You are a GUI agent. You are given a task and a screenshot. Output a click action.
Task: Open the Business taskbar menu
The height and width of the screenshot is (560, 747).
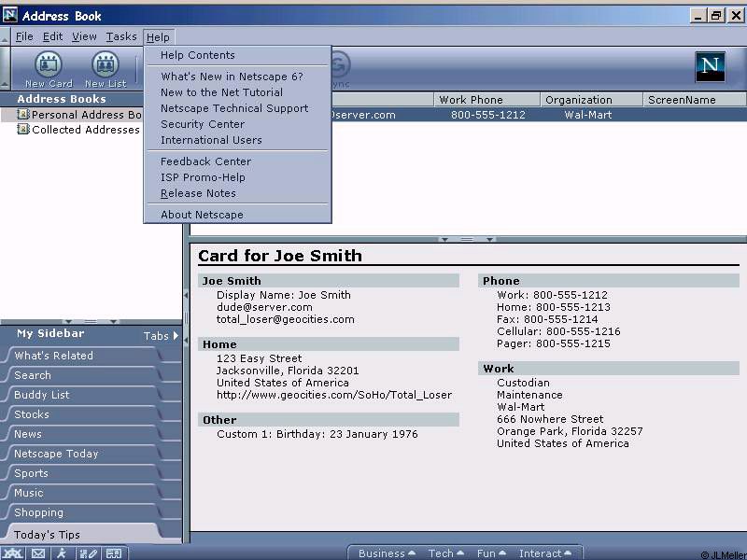[387, 553]
